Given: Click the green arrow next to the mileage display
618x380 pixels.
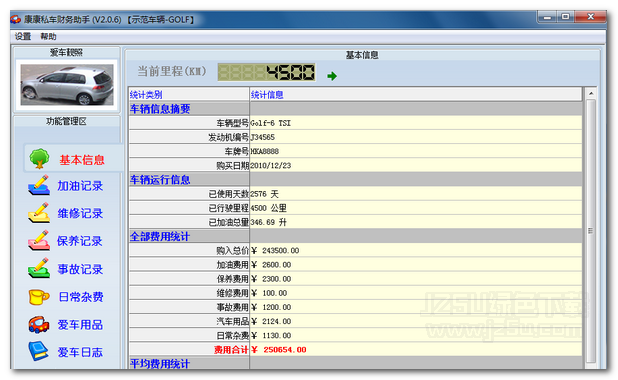Looking at the screenshot, I should (332, 76).
